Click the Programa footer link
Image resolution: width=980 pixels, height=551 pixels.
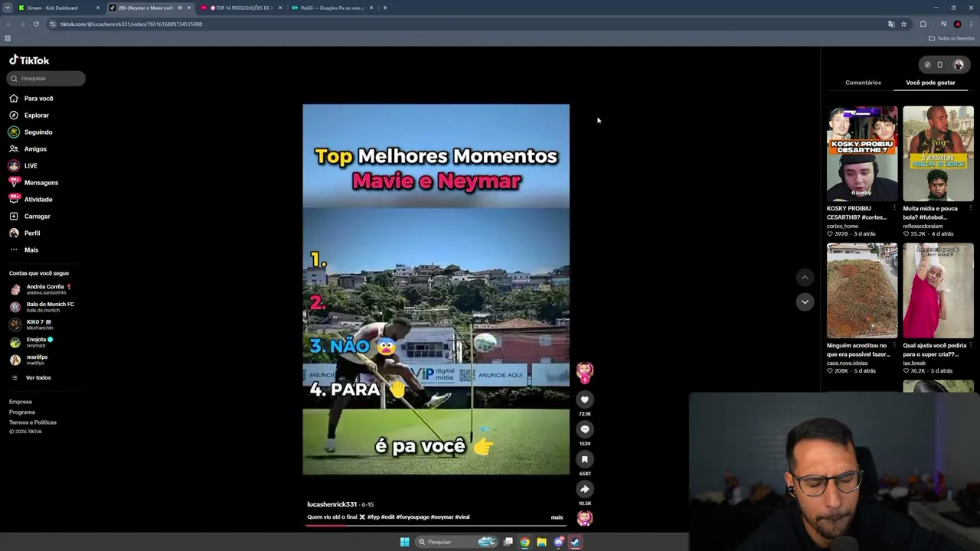pos(21,412)
